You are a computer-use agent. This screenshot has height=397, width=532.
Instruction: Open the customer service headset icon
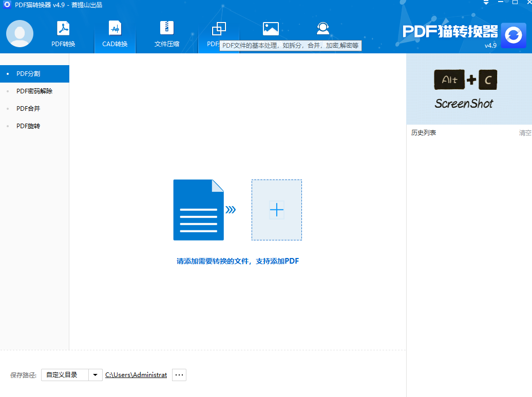click(x=322, y=29)
